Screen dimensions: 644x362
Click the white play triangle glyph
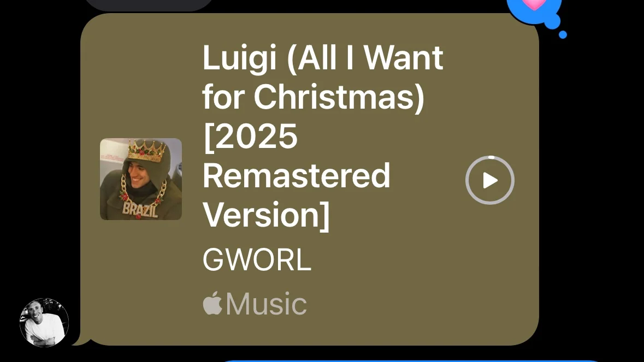pos(491,181)
